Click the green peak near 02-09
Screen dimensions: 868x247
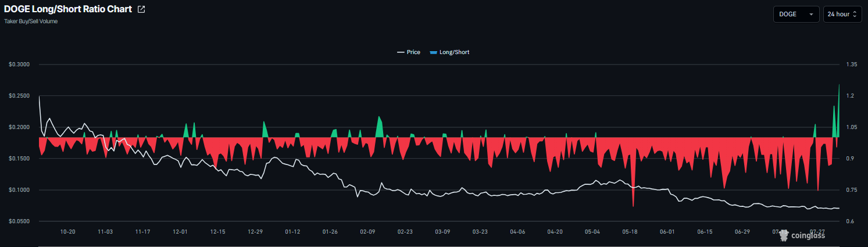tap(380, 128)
